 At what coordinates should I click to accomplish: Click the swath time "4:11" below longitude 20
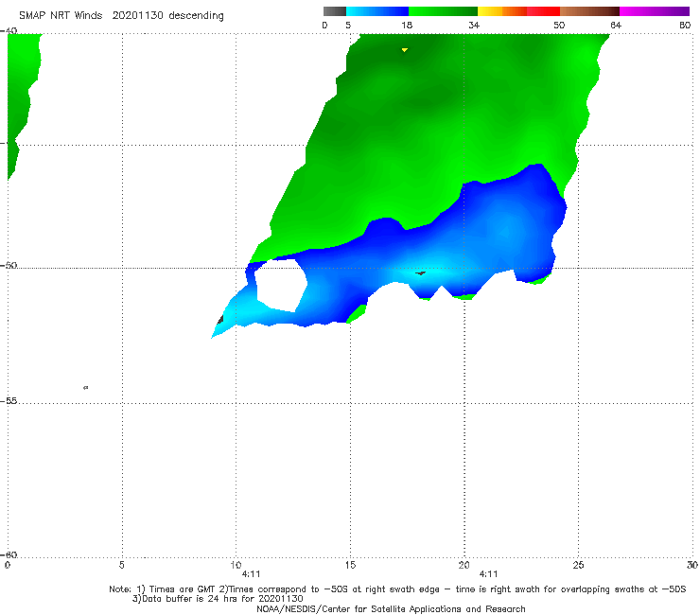[488, 574]
